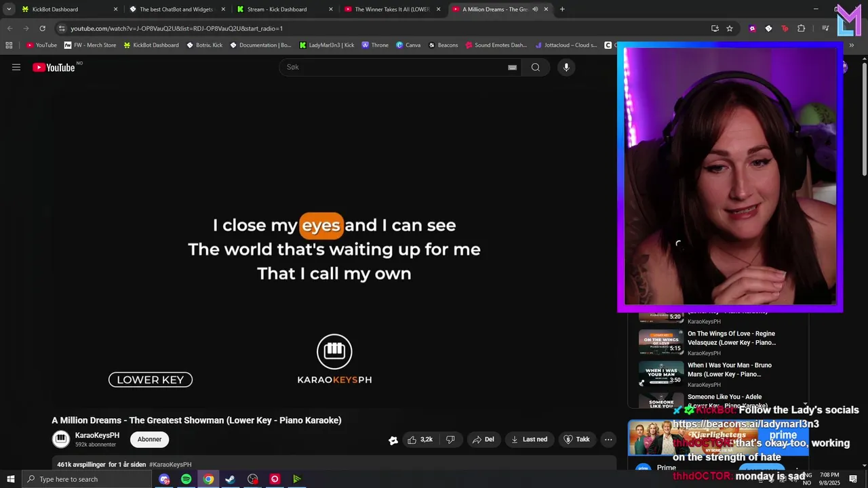The width and height of the screenshot is (868, 488).
Task: Start voice search with the microphone icon
Action: click(566, 67)
